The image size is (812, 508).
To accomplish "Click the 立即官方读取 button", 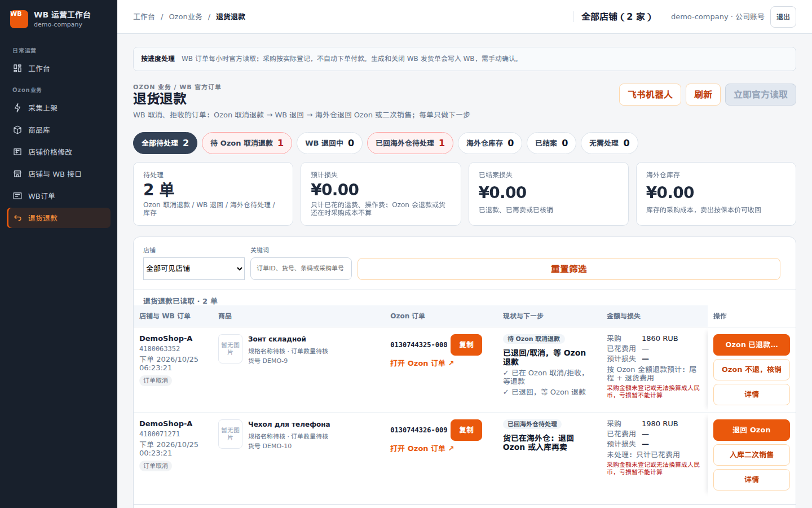I will pos(761,95).
